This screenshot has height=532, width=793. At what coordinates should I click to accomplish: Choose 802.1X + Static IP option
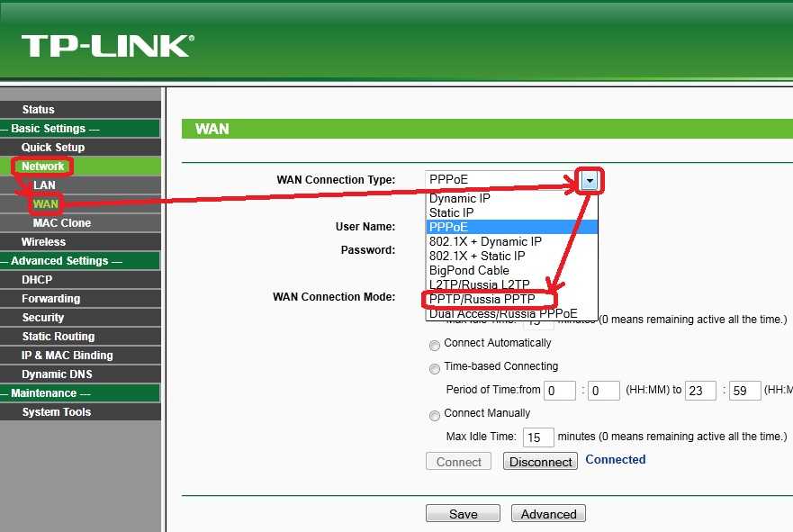click(x=512, y=256)
